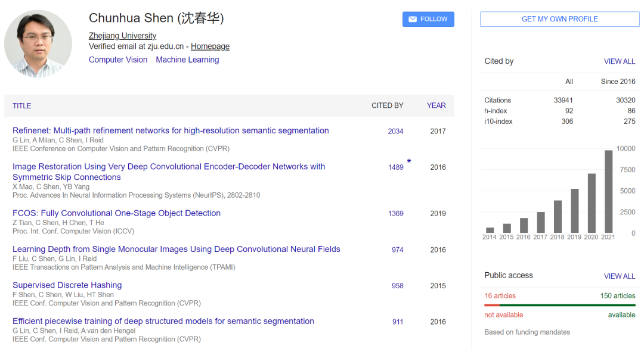Open Chunhua Shen's profile photo
Image resolution: width=644 pixels, height=349 pixels.
point(38,44)
